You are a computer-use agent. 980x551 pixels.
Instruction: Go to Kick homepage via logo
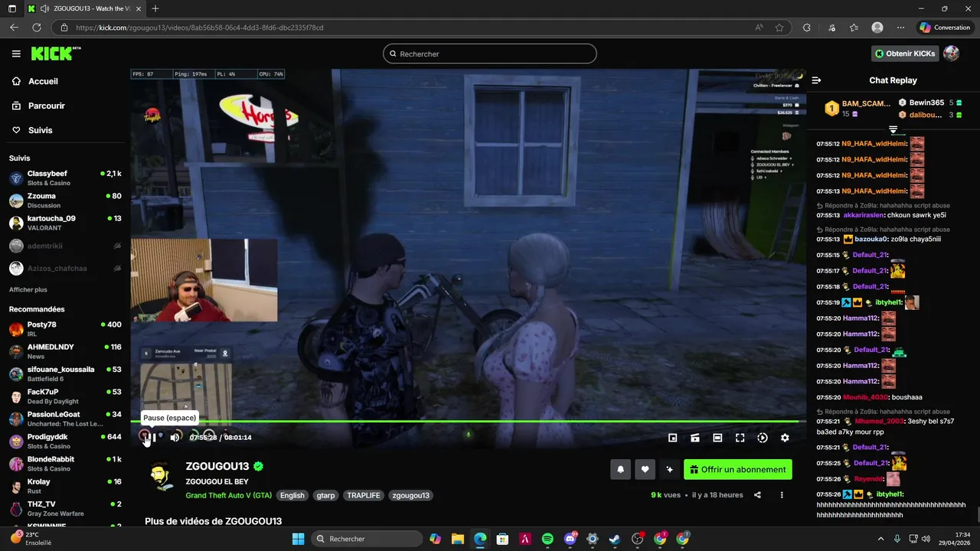(x=55, y=54)
